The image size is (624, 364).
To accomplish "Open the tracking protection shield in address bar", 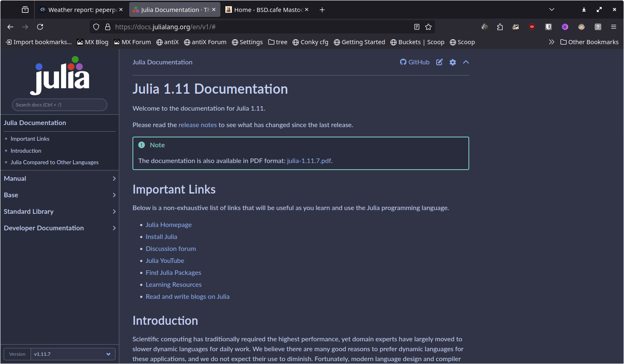I will coord(96,27).
